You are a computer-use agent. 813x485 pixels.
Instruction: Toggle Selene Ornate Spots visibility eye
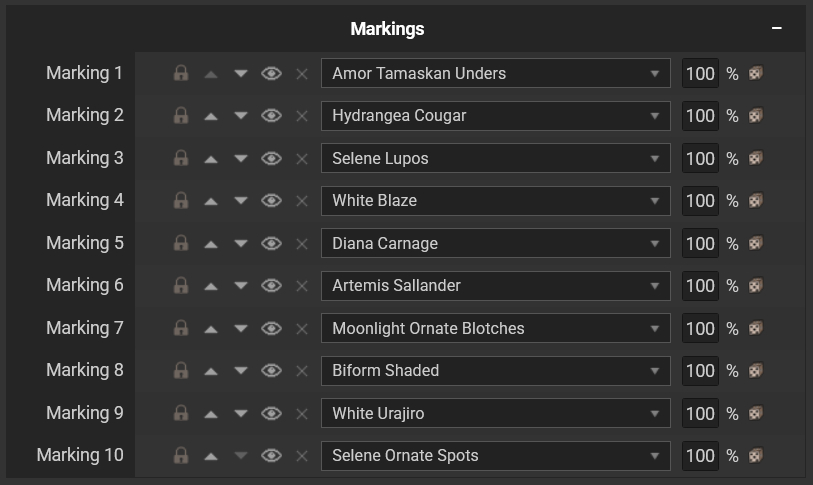(x=271, y=456)
